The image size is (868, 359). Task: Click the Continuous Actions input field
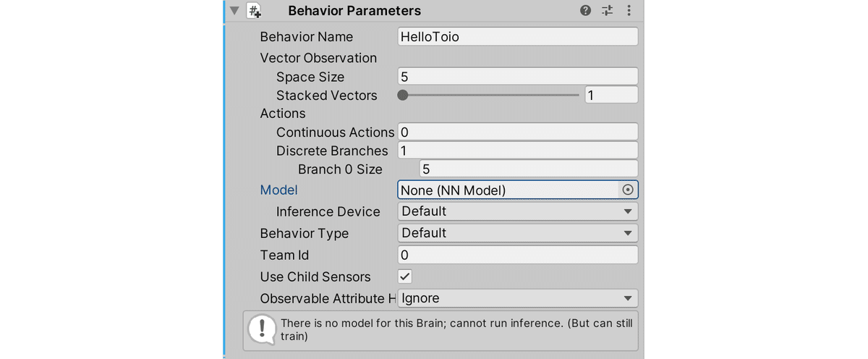pos(517,132)
